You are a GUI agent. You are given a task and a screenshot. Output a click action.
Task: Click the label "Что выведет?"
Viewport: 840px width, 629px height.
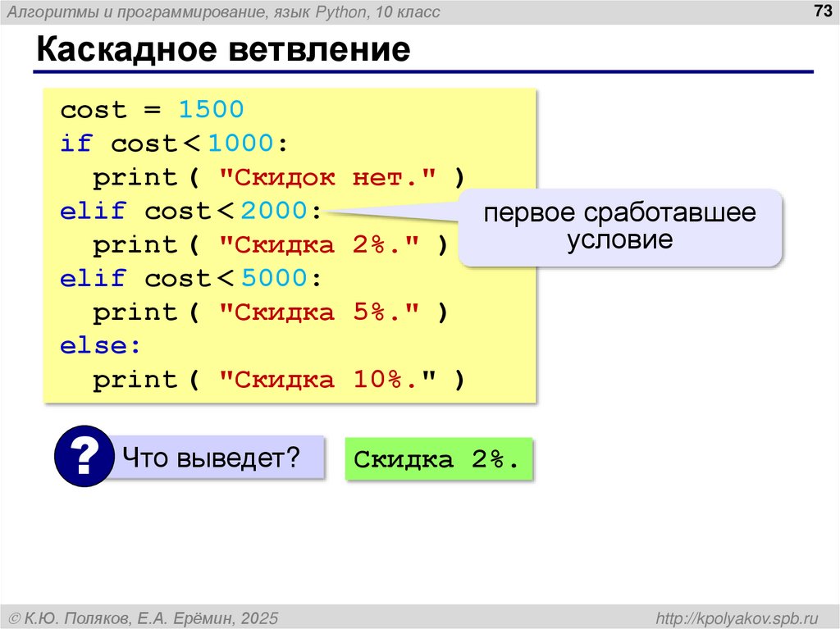[211, 454]
